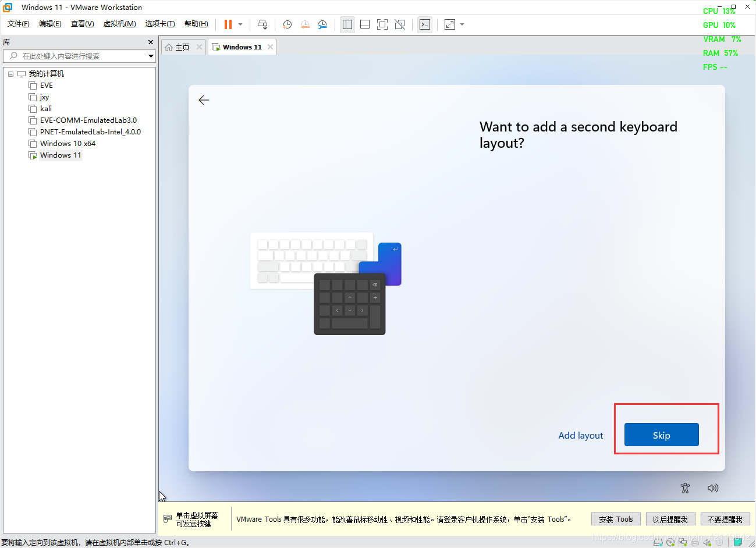Open stretch mode dropdown arrow
Viewport: 756px width, 548px height.
point(462,24)
